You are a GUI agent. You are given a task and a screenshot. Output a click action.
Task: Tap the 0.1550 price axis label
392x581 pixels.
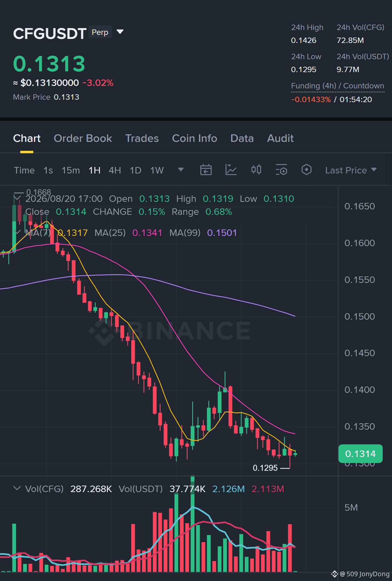[x=360, y=280]
